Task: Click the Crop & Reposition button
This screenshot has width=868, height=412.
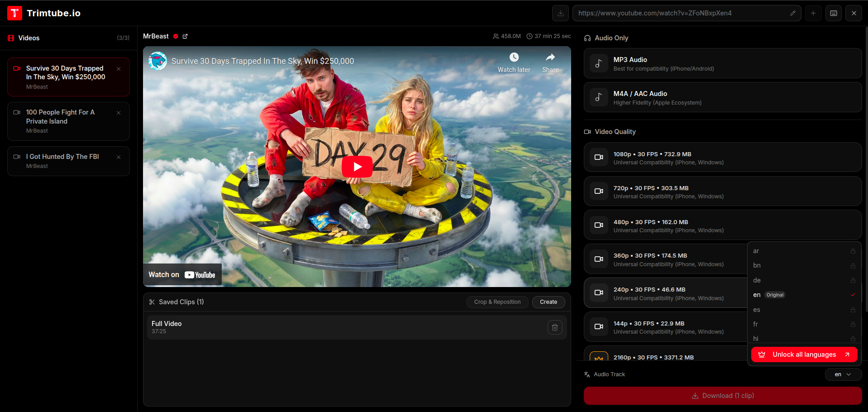Action: click(x=497, y=302)
